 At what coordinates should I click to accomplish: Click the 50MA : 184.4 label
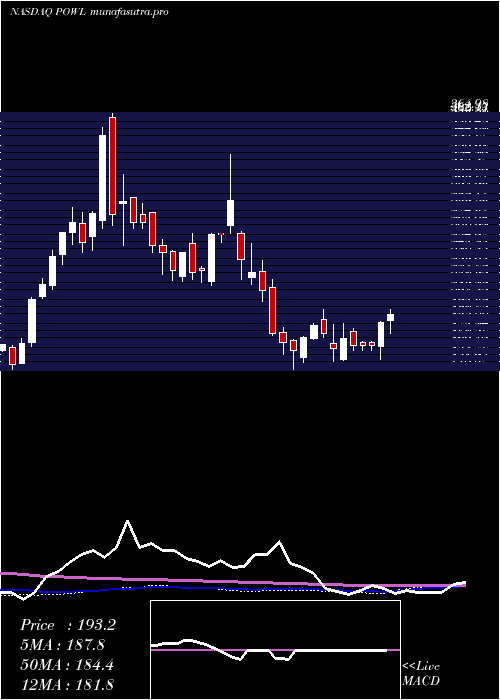coord(67,665)
